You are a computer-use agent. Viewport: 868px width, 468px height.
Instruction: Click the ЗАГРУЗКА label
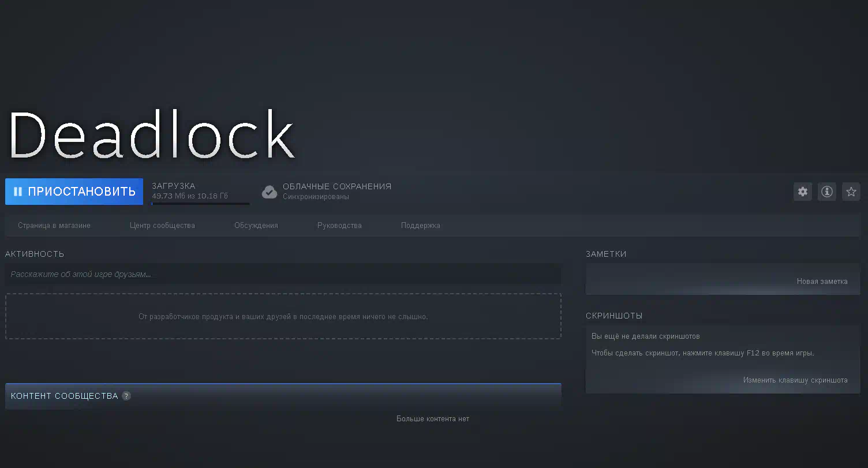coord(174,186)
